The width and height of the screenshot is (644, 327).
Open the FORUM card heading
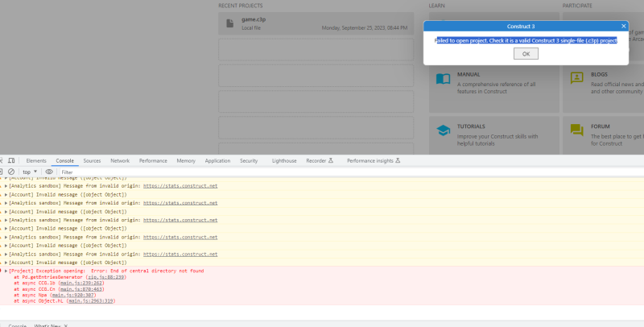coord(600,126)
